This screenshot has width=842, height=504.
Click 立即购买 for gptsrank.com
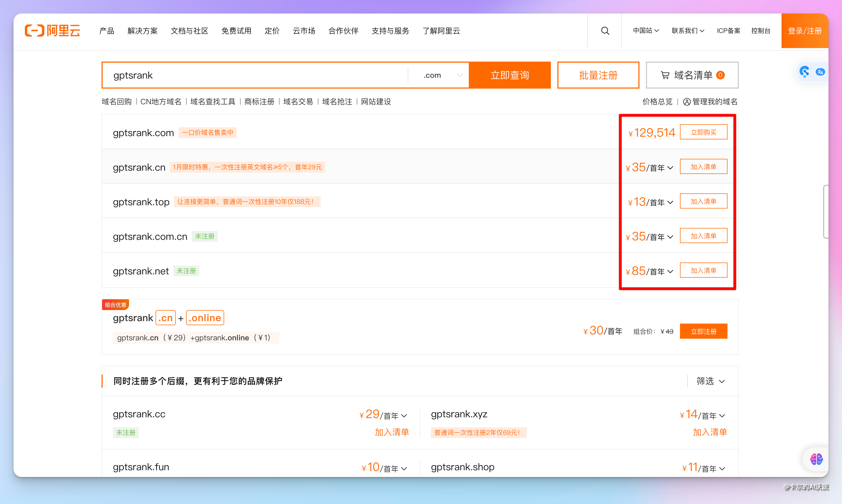[703, 132]
